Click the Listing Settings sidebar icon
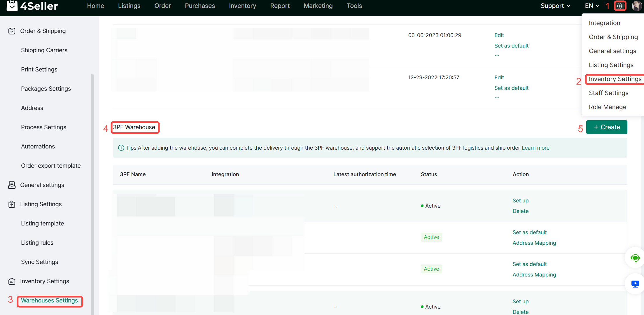 click(12, 204)
